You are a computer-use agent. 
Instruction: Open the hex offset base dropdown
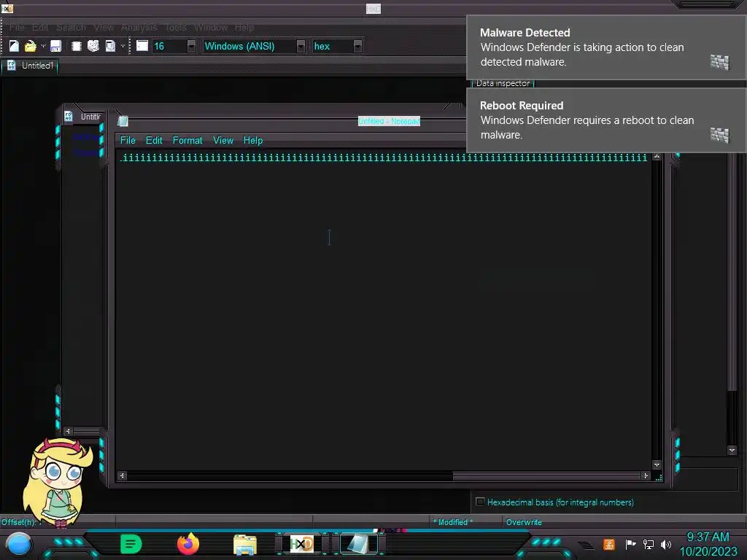tap(357, 46)
